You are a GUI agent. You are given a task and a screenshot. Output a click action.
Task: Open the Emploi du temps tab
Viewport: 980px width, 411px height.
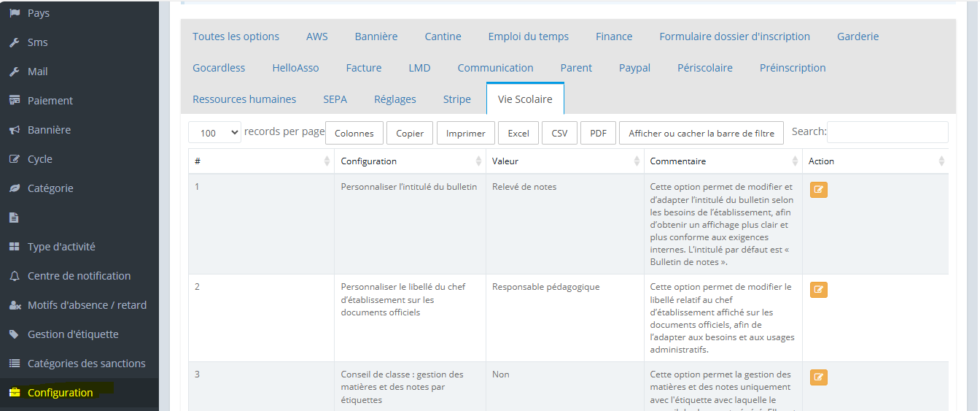coord(528,37)
